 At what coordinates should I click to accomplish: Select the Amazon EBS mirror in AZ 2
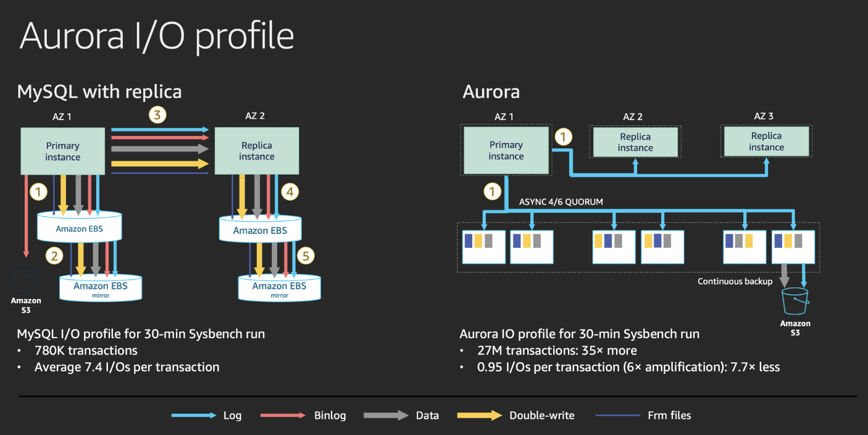click(278, 287)
